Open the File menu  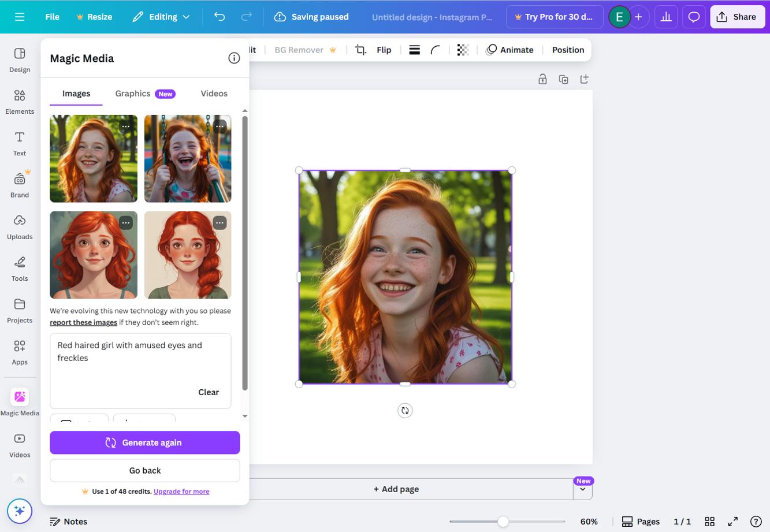(x=51, y=16)
